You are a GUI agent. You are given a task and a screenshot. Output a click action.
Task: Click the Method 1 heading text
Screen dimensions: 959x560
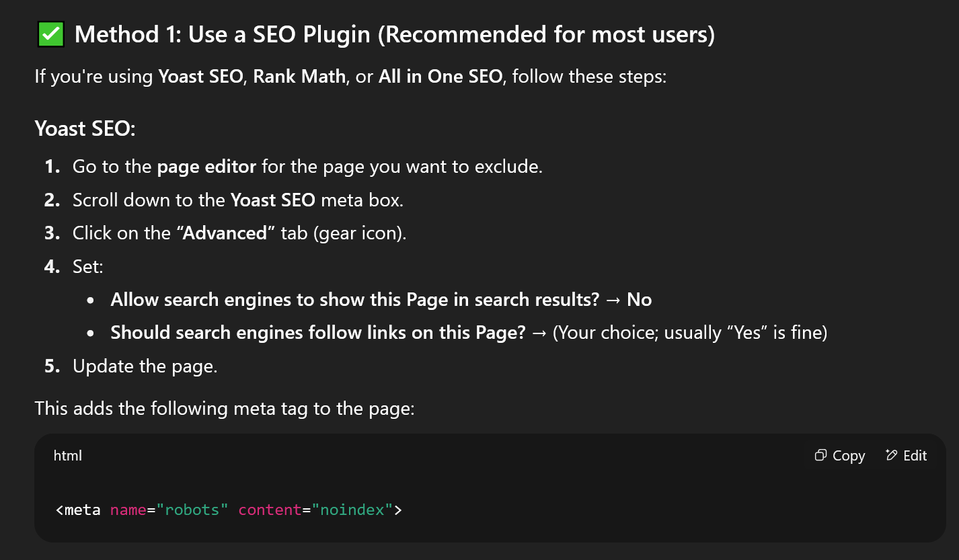pos(394,34)
